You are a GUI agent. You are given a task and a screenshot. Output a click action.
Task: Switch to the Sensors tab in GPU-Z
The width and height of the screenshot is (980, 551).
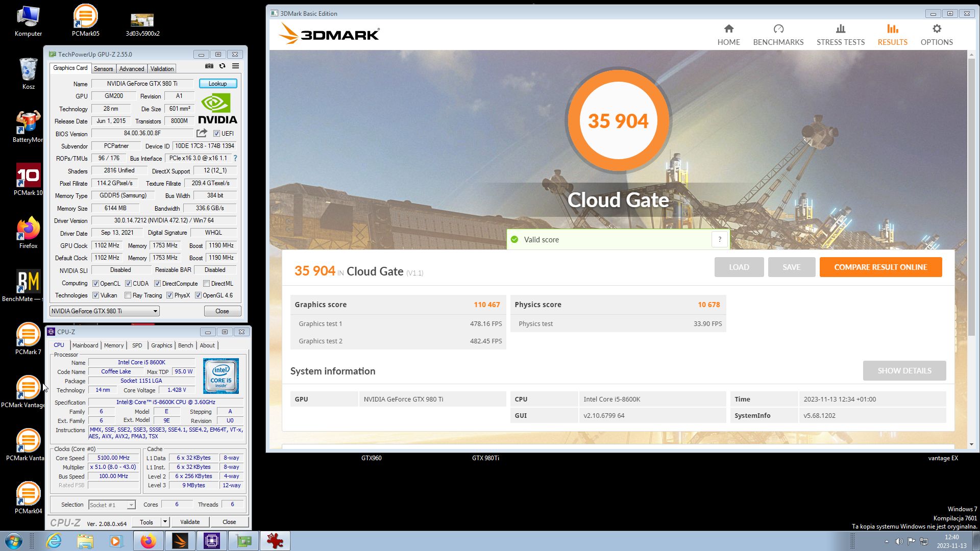click(103, 69)
